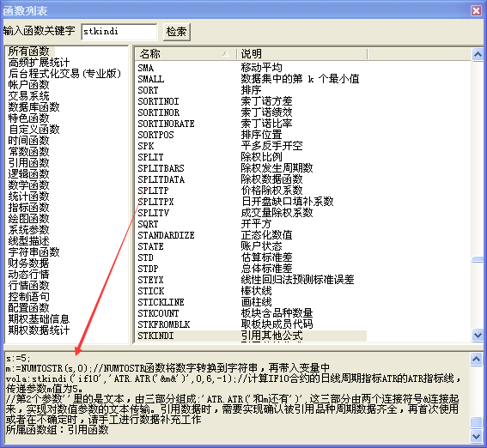Select the SPK function row
Viewport: 487px width, 448px height.
click(252, 146)
